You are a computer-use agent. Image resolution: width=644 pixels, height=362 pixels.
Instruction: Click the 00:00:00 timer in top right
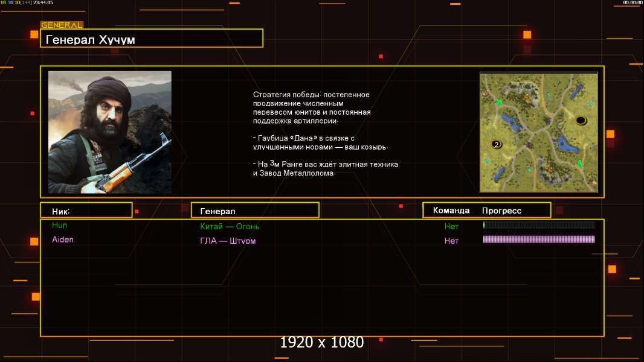[x=633, y=2]
